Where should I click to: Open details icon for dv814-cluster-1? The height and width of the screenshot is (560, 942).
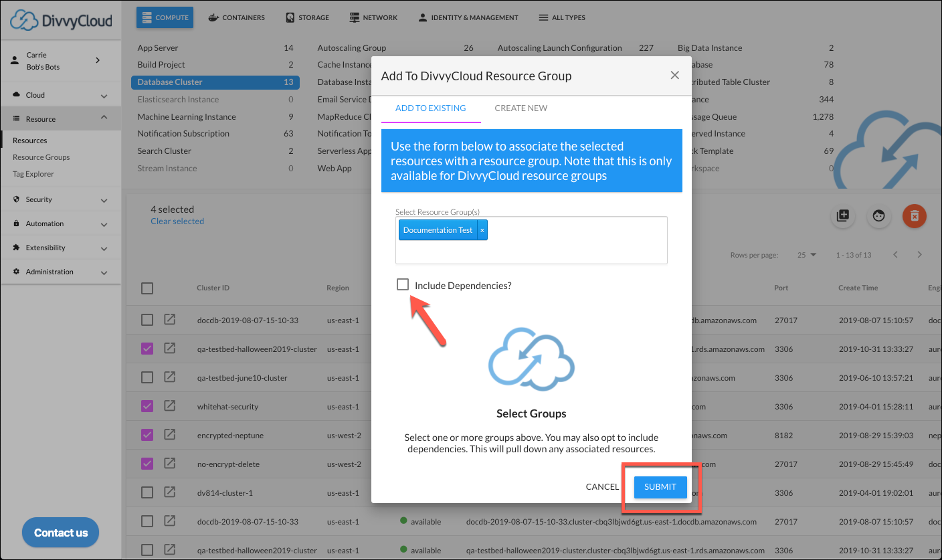click(x=170, y=492)
